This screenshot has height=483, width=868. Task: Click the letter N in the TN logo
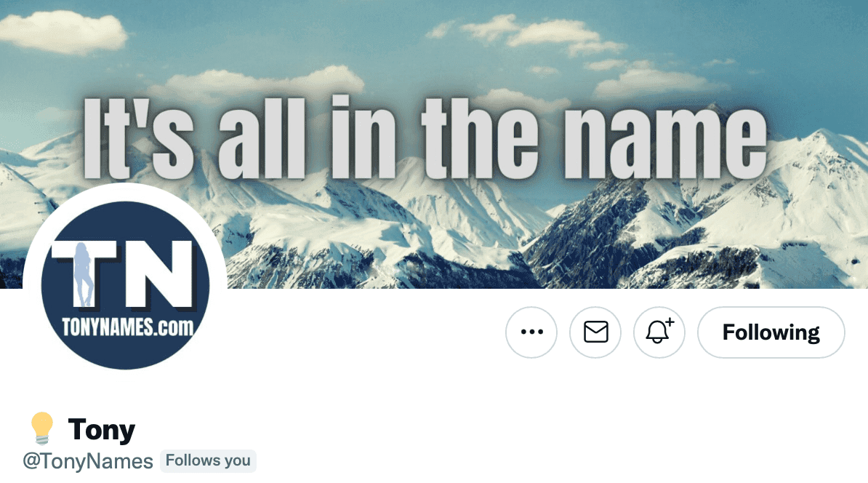(x=159, y=274)
